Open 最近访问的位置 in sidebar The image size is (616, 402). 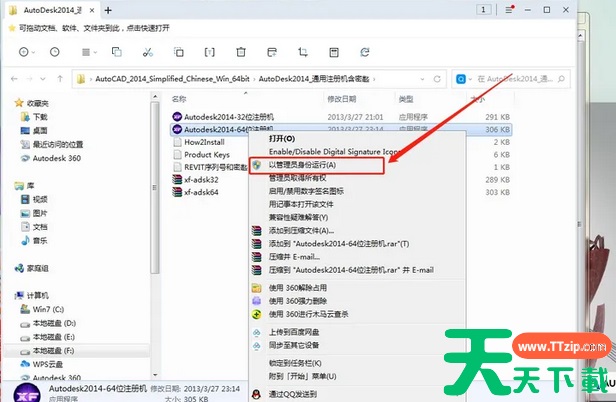[x=58, y=144]
